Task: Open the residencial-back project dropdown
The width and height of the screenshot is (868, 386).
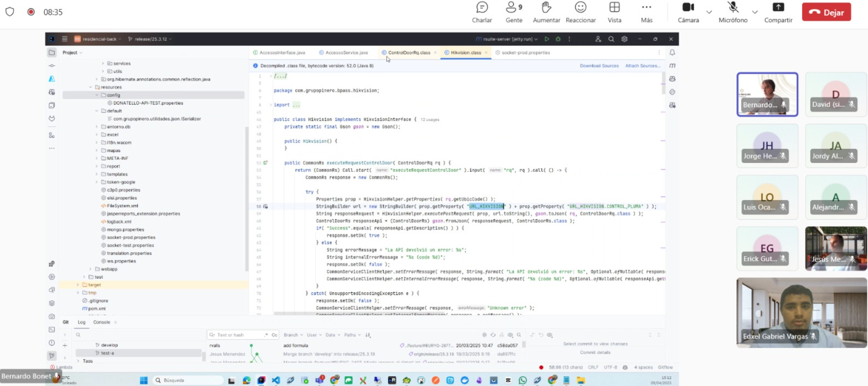Action: (97, 39)
